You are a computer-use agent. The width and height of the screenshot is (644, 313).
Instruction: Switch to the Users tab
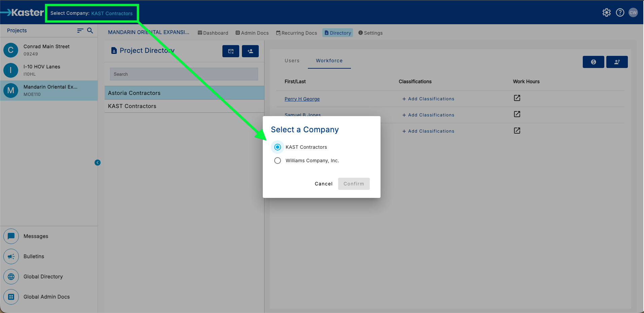coord(292,61)
